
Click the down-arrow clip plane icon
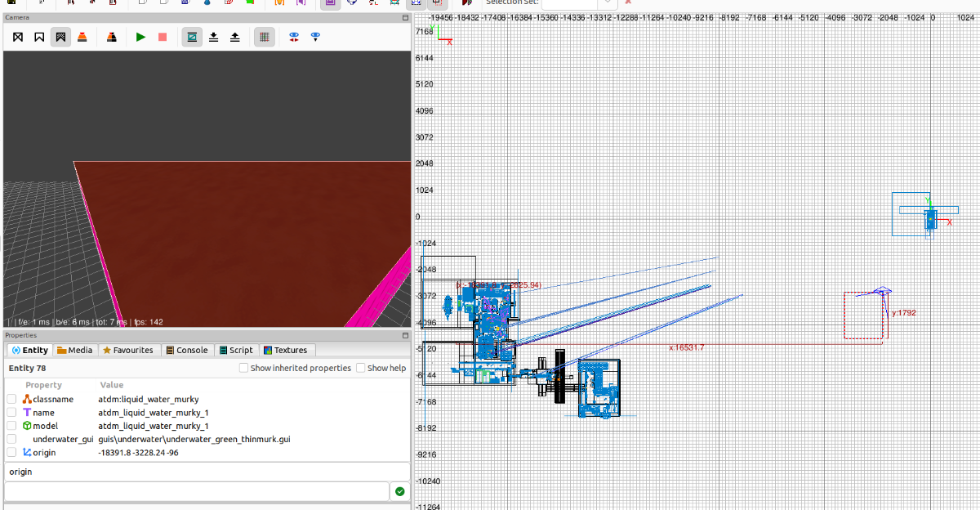coord(214,37)
